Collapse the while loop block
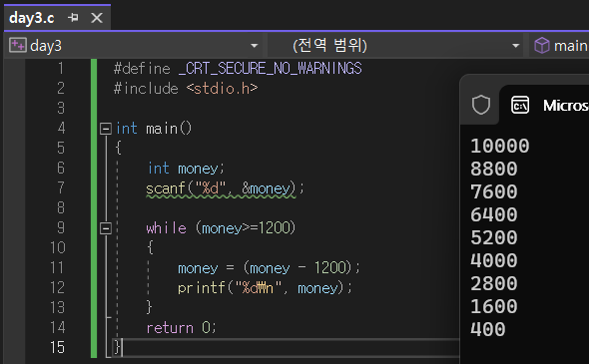The height and width of the screenshot is (364, 589). pos(106,228)
